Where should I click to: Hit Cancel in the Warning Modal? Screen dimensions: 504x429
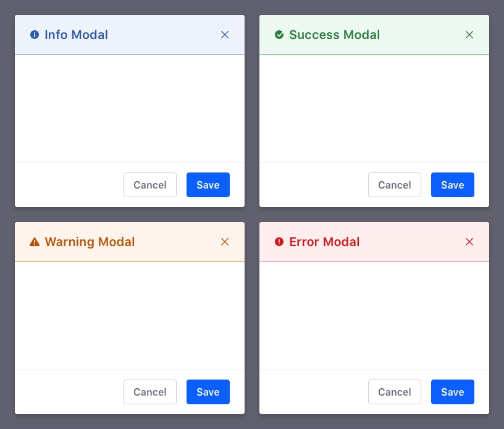coord(150,392)
